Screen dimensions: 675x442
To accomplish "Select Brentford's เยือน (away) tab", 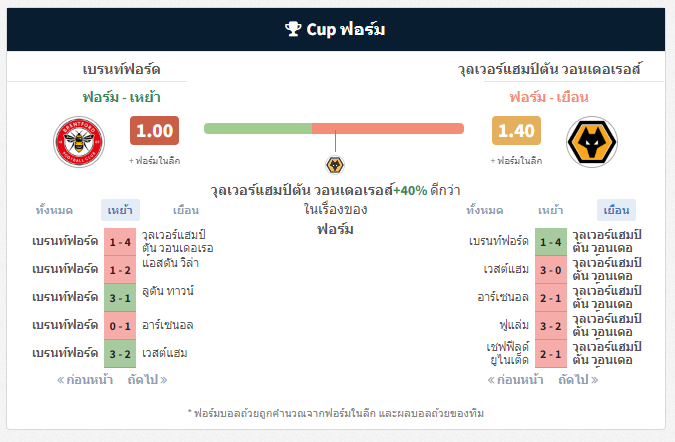I will coord(186,210).
